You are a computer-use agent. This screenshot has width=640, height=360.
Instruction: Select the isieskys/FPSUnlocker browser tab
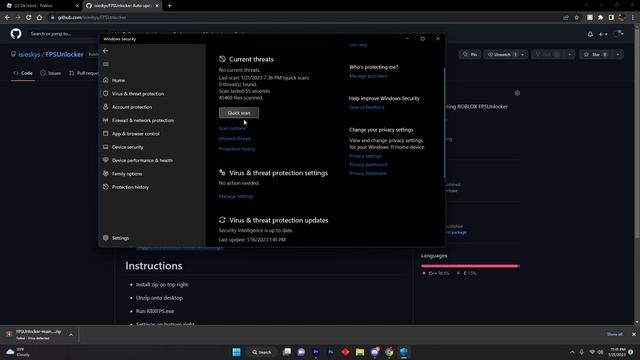122,6
